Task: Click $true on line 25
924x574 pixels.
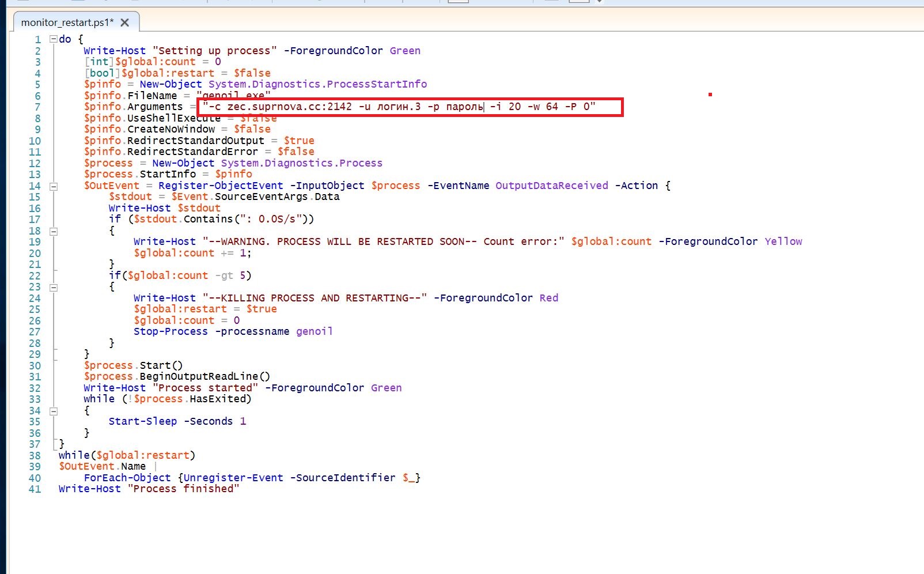Action: coord(262,309)
